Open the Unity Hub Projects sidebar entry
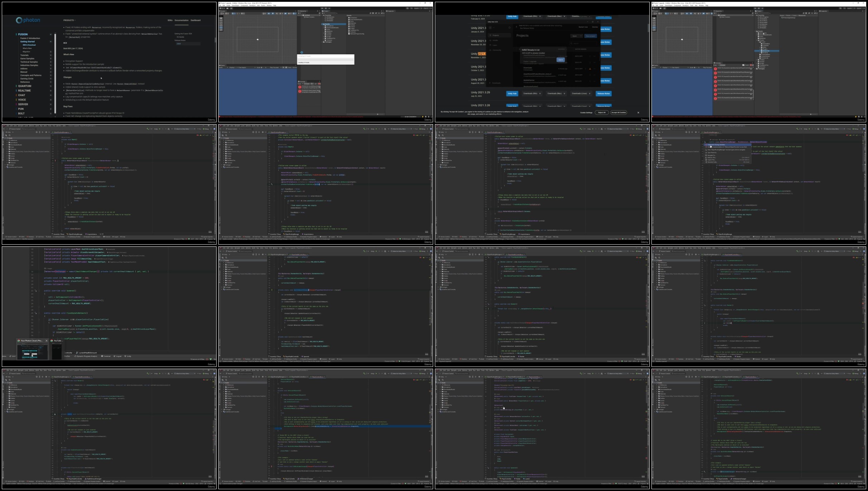 click(499, 35)
